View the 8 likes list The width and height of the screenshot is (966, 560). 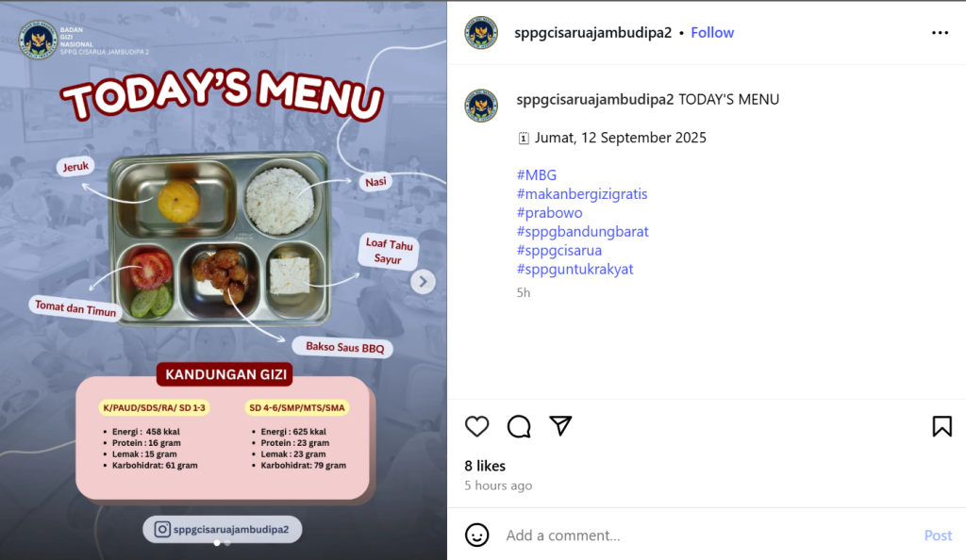tap(485, 466)
